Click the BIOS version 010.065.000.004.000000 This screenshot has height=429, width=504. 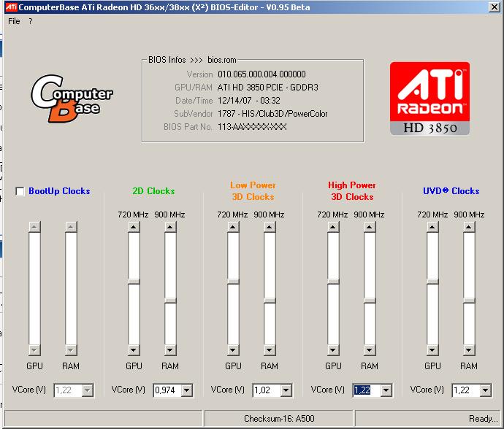pos(261,74)
